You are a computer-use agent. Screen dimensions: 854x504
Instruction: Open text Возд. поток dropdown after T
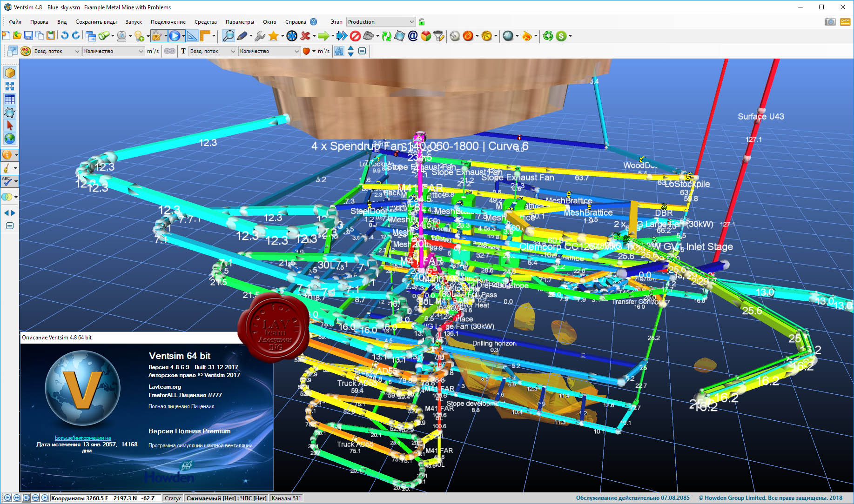[213, 51]
